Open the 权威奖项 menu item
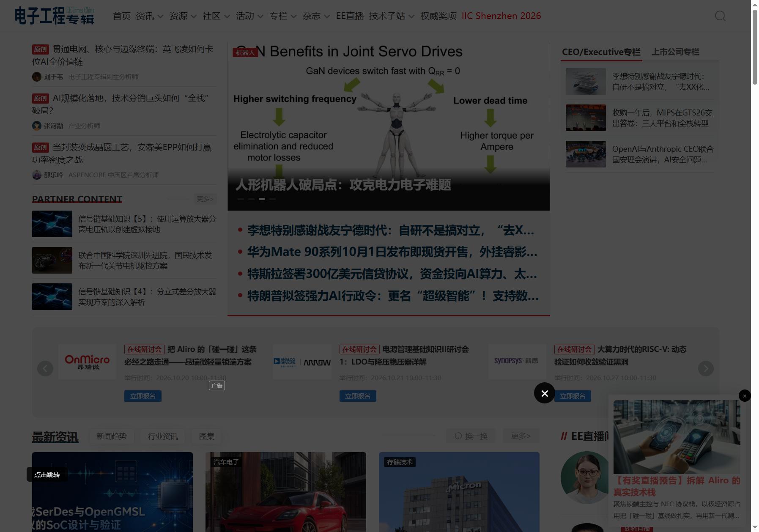This screenshot has width=759, height=532. coord(438,16)
